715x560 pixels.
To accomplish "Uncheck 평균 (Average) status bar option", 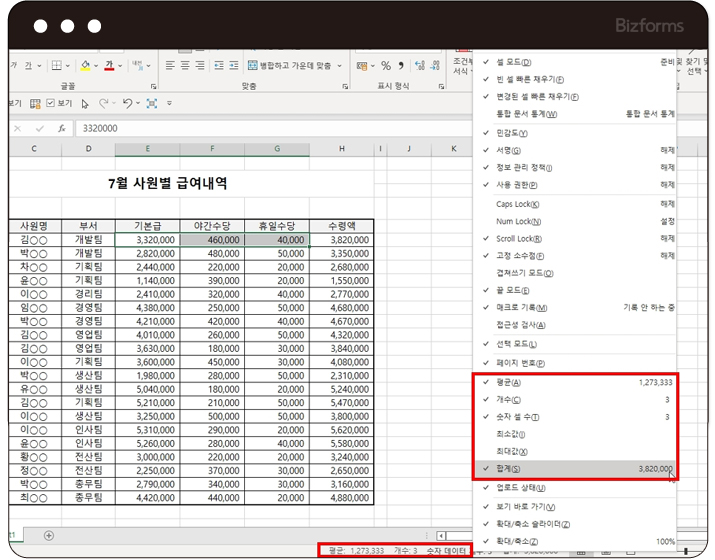I will coord(509,382).
